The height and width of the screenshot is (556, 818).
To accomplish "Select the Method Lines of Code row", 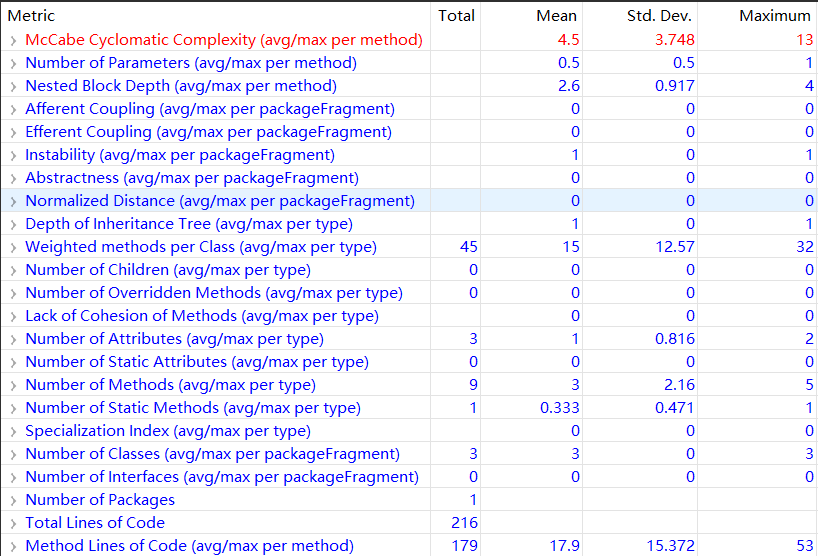I will [189, 546].
